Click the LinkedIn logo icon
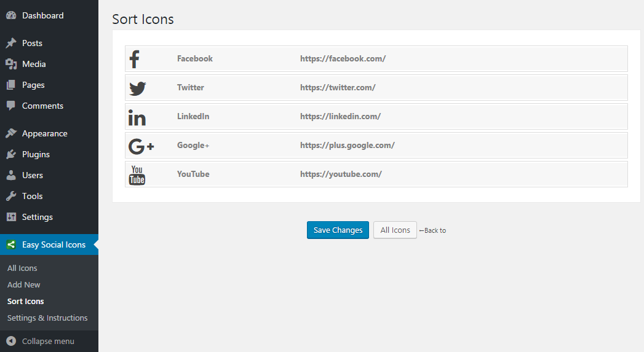644x352 pixels. [x=137, y=117]
